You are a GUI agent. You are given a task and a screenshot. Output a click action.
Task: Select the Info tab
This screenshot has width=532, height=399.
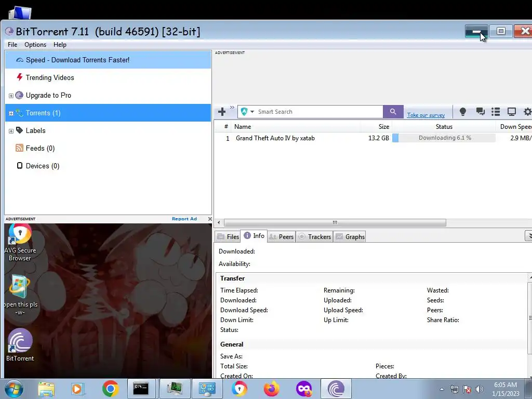pos(254,235)
